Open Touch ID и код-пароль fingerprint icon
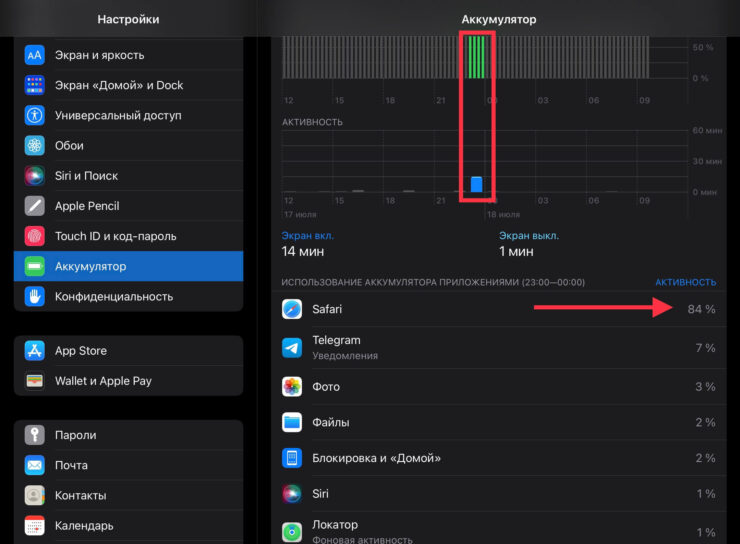Screen dimensions: 740x544 [35, 236]
